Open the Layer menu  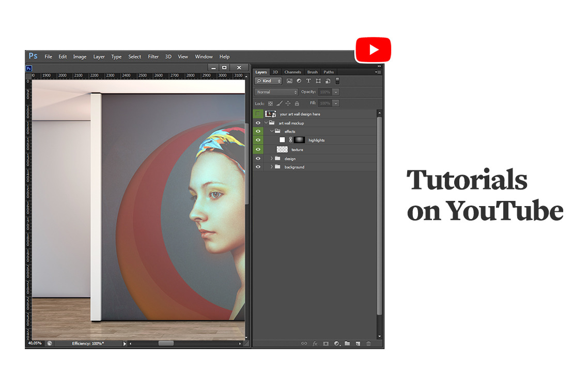(99, 57)
